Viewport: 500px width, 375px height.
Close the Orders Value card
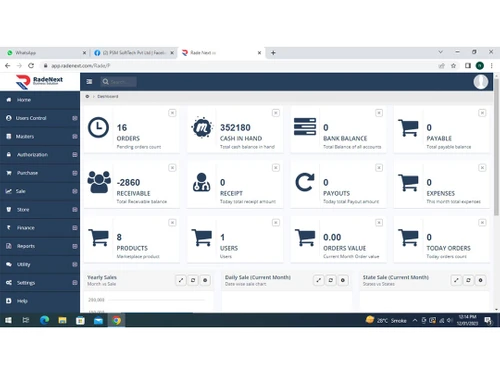pyautogui.click(x=379, y=222)
